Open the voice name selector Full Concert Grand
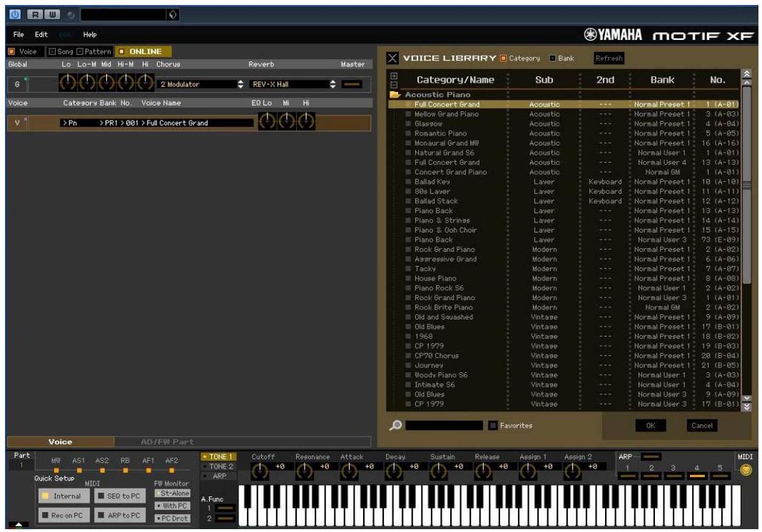Screen dimensions: 762x532 [175, 123]
